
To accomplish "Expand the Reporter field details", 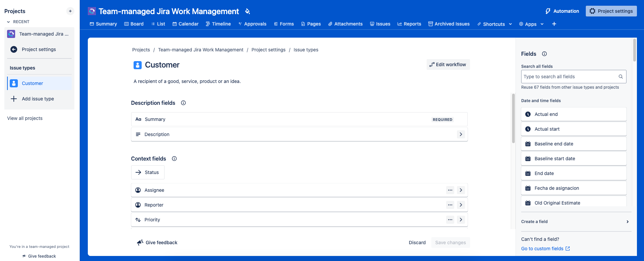I will tap(461, 205).
